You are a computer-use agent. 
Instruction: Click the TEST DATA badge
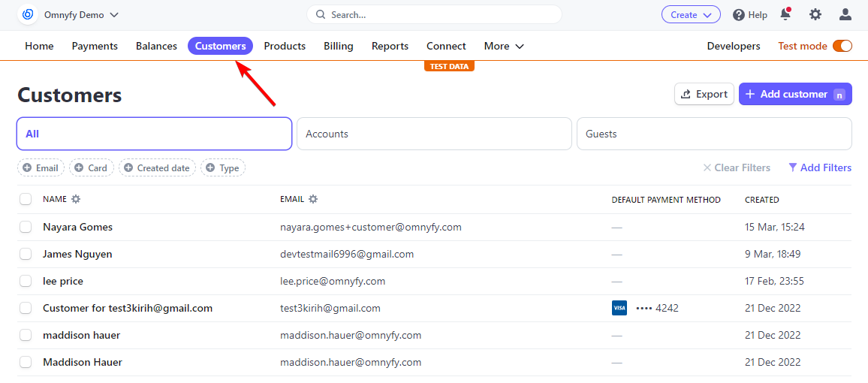click(x=450, y=66)
